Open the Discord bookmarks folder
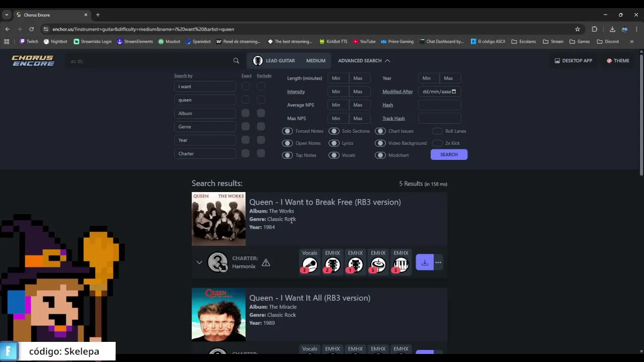This screenshot has height=362, width=644. [608, 42]
